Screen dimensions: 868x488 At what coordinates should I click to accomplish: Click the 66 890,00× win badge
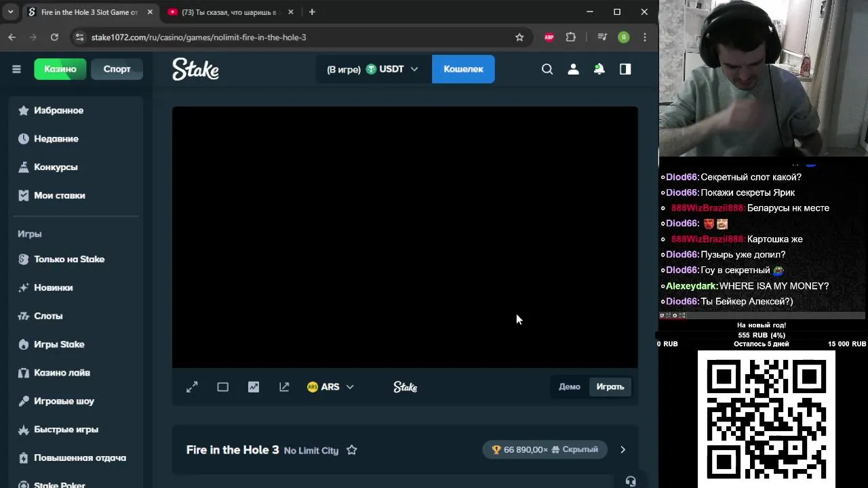click(545, 449)
